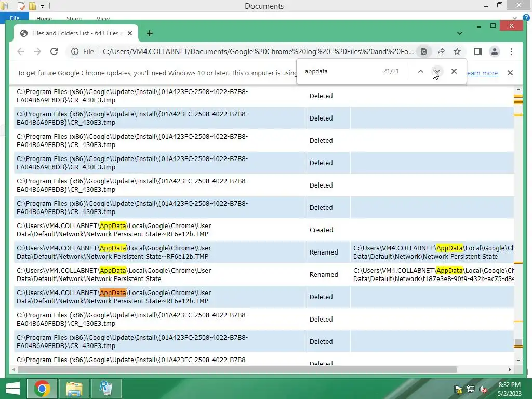Viewport: 532px width, 399px height.
Task: Click the Learn more link
Action: [482, 73]
